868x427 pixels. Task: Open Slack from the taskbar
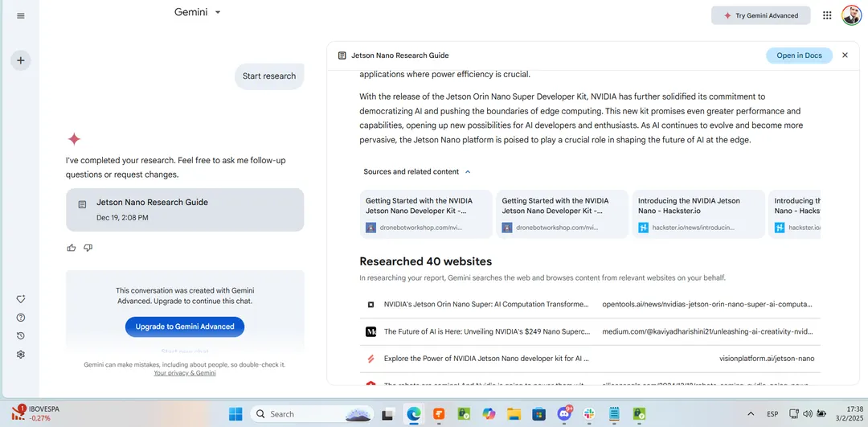[589, 413]
